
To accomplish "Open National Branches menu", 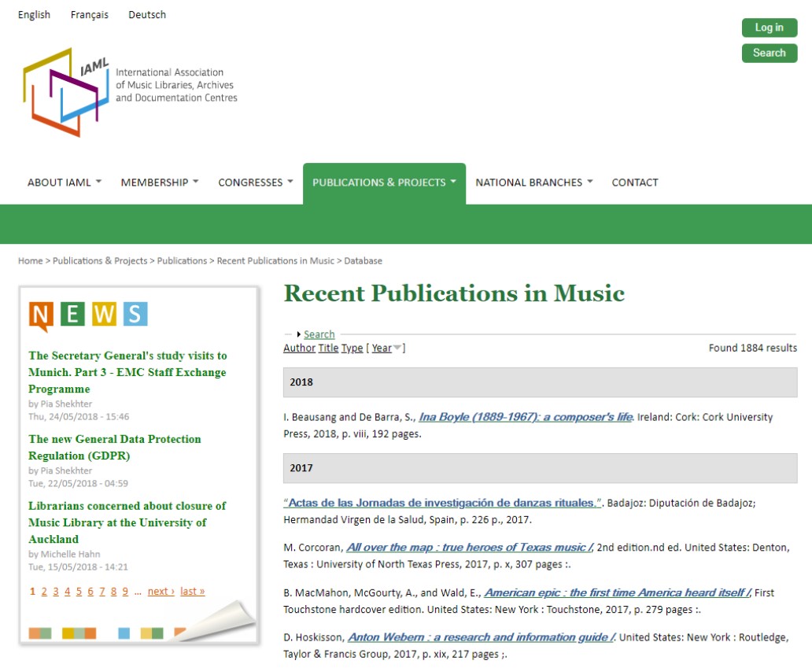I will [533, 183].
